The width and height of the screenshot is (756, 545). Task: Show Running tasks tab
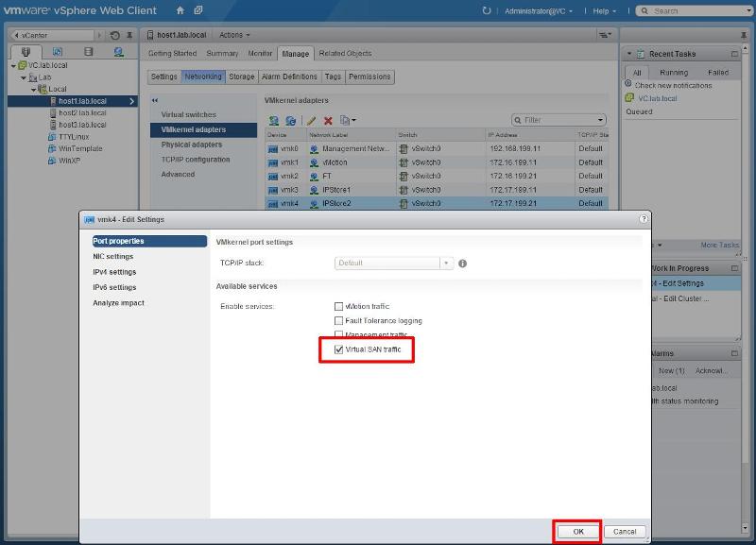674,73
